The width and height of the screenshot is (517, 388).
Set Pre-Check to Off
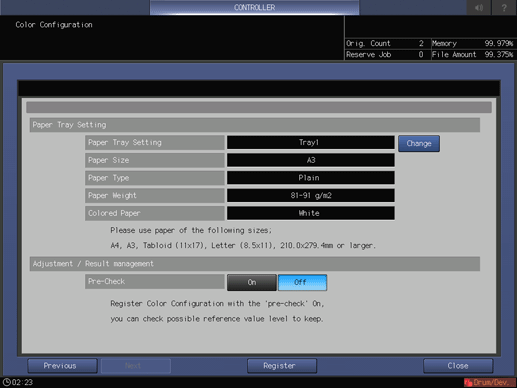pos(302,282)
